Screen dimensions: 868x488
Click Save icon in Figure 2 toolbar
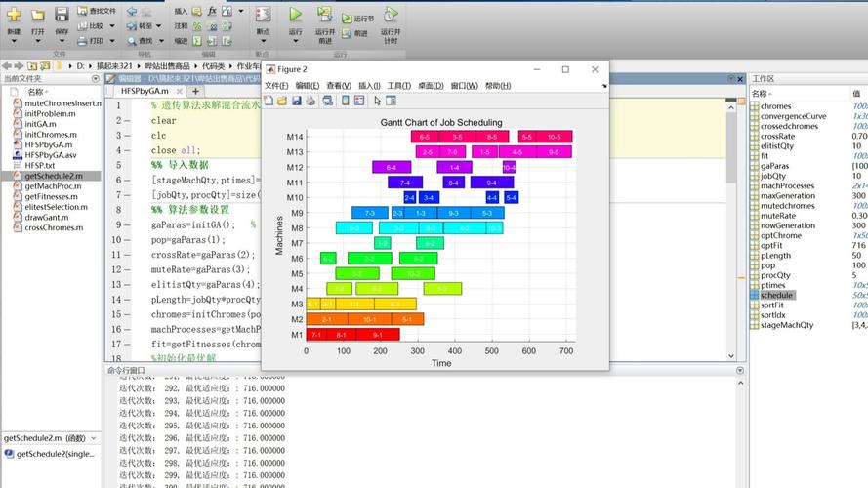pyautogui.click(x=296, y=101)
